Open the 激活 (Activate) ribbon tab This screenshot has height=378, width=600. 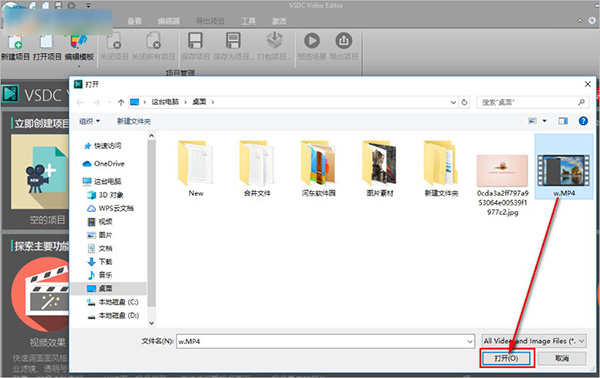click(x=279, y=21)
